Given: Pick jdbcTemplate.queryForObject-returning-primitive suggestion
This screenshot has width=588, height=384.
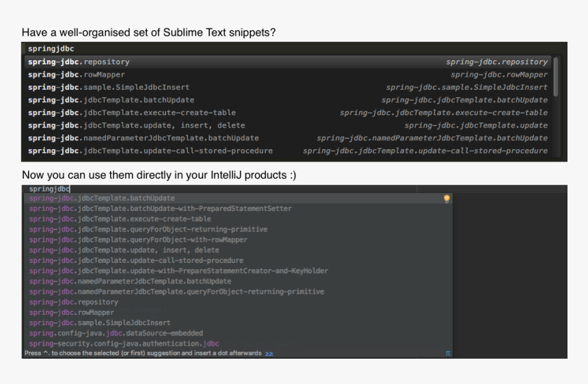Looking at the screenshot, I should point(148,229).
